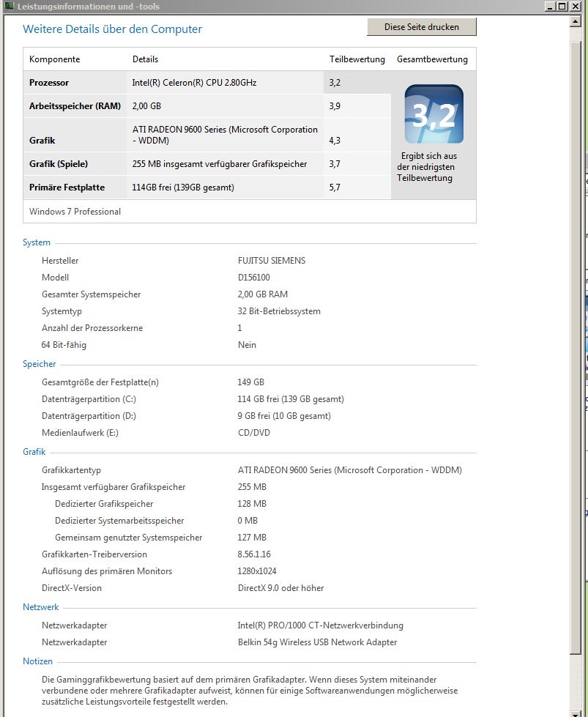588x717 pixels.
Task: Select the Prozessor row label
Action: click(x=49, y=83)
